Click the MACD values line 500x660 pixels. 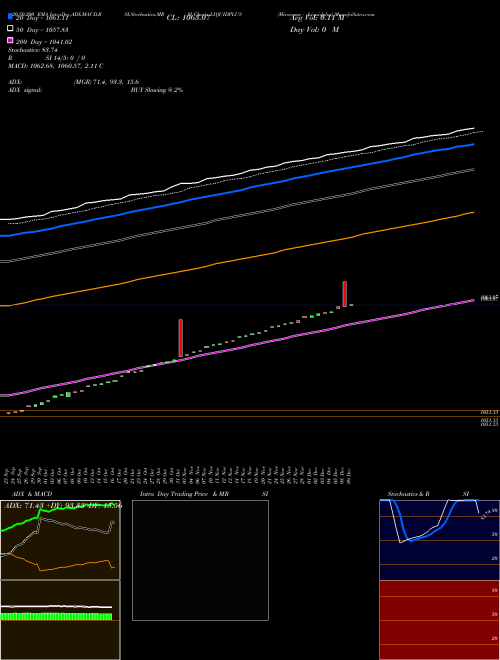coord(56,66)
